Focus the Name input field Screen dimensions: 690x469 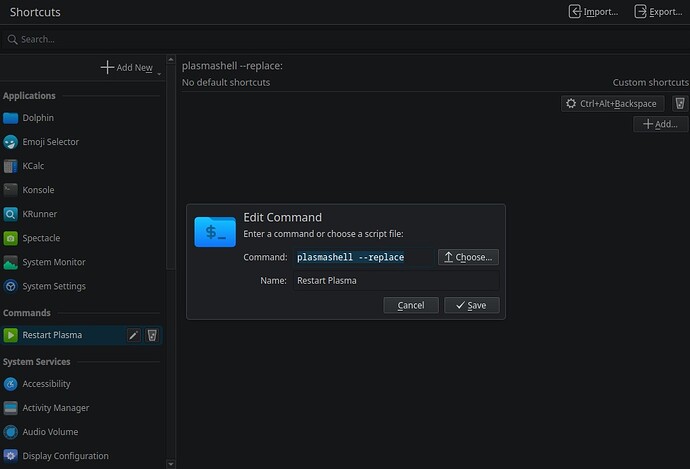tap(396, 281)
